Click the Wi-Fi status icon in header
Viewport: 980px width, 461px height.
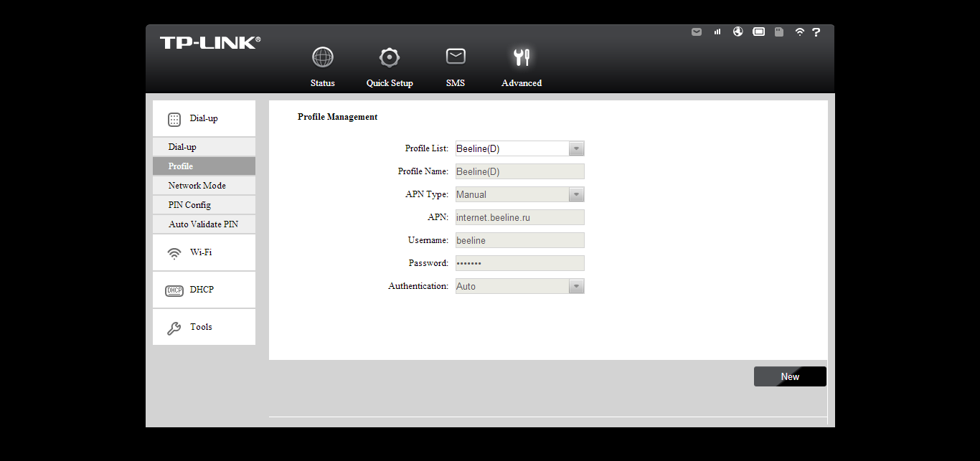click(799, 32)
